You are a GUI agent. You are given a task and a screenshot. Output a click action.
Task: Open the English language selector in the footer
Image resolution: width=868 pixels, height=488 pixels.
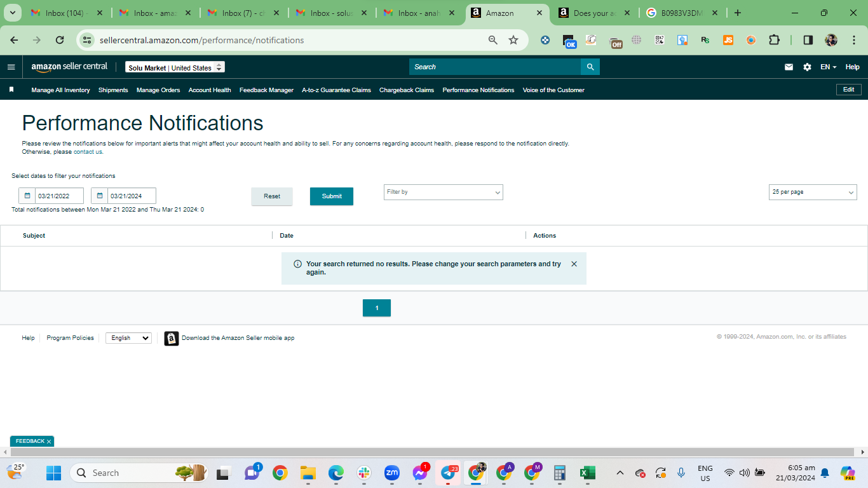pos(128,338)
